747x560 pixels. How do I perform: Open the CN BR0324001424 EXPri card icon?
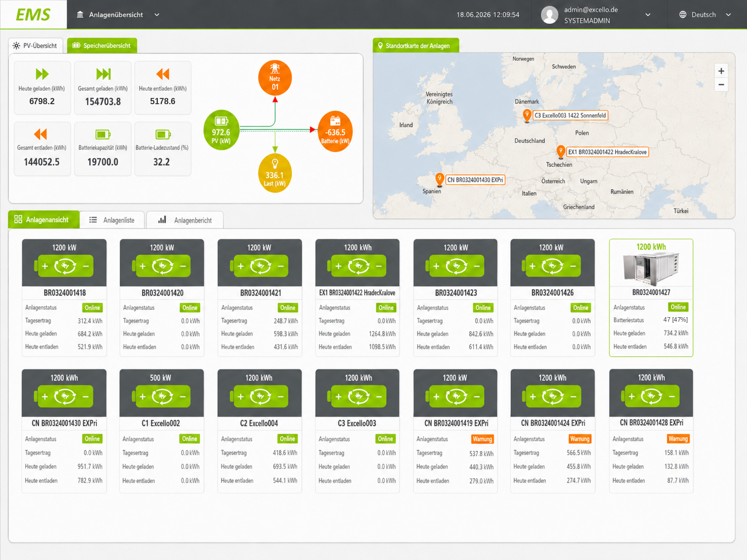(552, 397)
